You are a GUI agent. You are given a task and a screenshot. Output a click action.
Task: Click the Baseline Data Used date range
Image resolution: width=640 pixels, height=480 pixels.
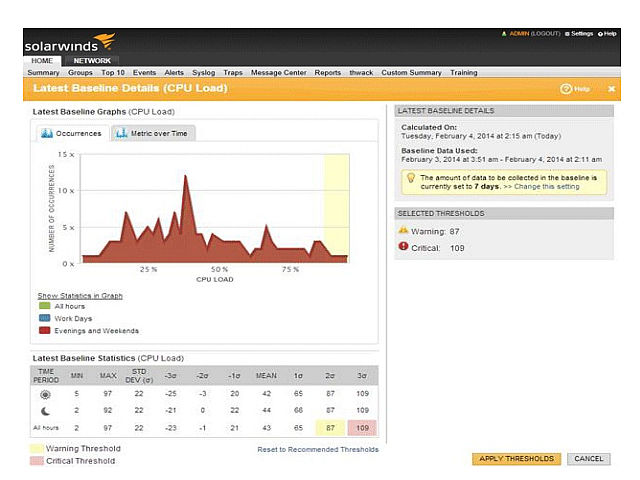coord(501,159)
